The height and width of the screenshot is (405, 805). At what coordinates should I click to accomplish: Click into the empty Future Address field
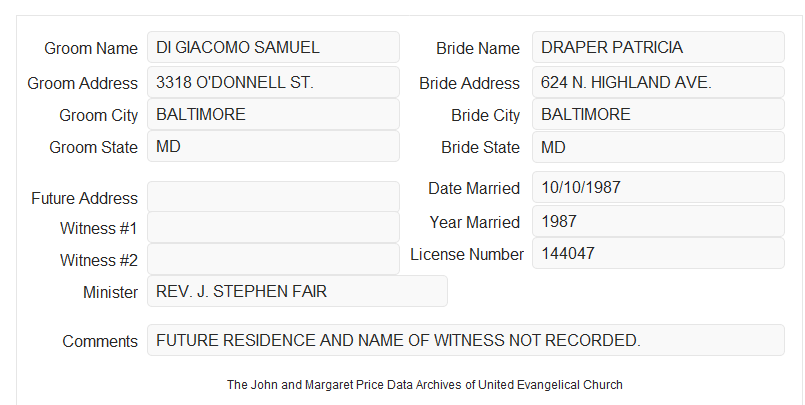273,197
